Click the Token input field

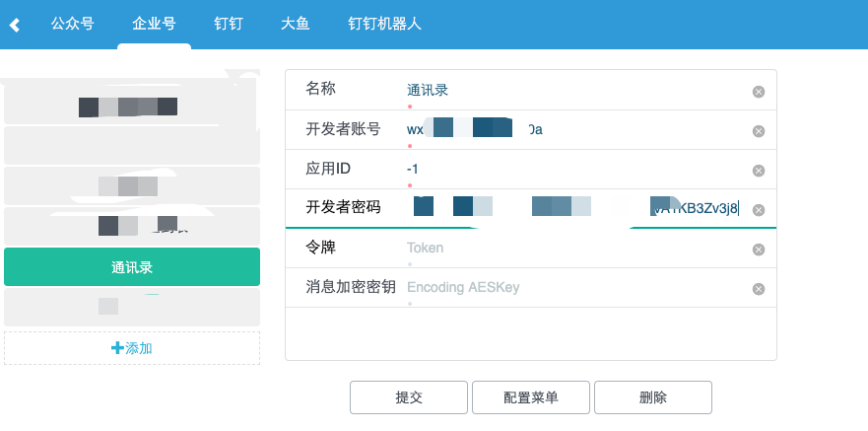coord(571,249)
